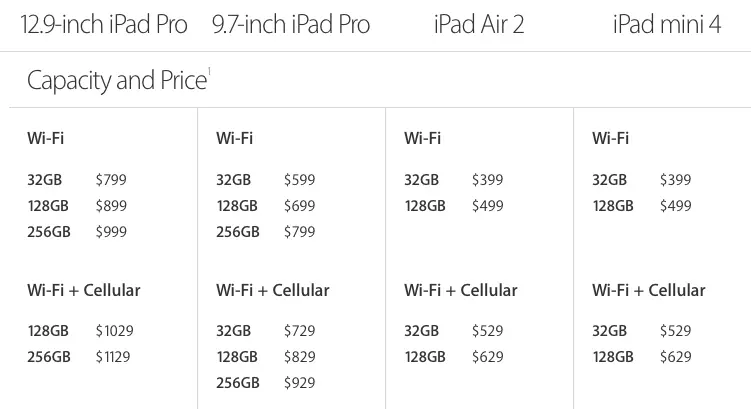Select the 12.9-inch iPad Pro column header

(104, 25)
